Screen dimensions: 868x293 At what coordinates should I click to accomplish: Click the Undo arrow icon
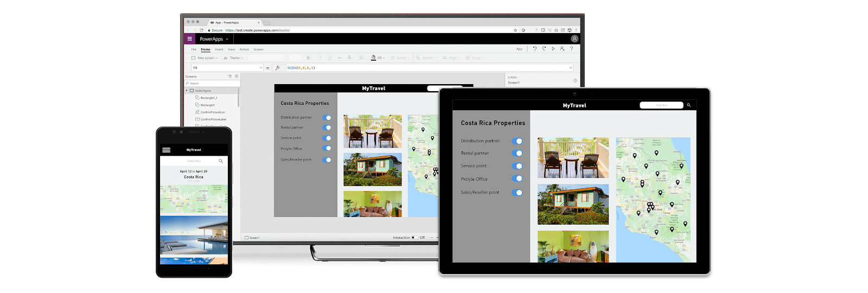point(534,49)
